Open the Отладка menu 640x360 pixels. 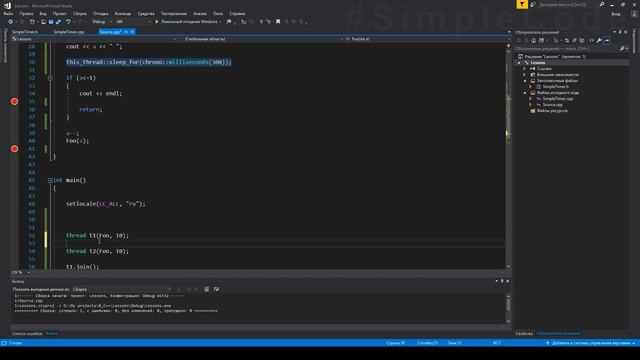pyautogui.click(x=100, y=13)
